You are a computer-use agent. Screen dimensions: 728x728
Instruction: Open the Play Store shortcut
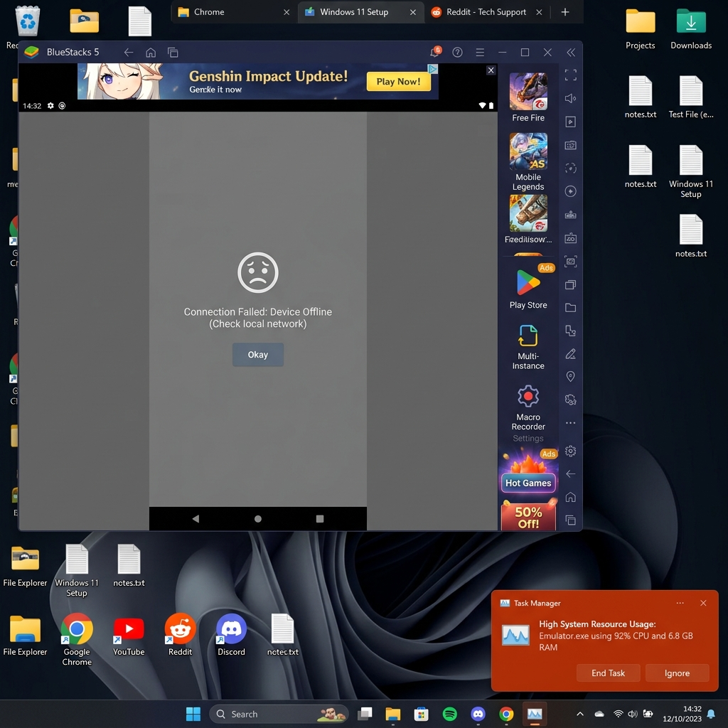pos(528,288)
